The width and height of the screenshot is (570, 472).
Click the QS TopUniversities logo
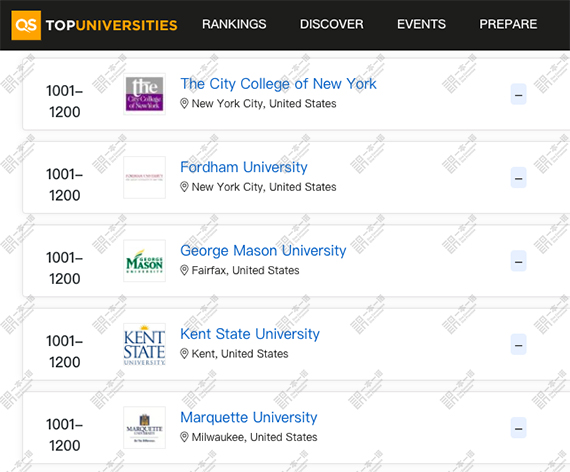click(95, 25)
